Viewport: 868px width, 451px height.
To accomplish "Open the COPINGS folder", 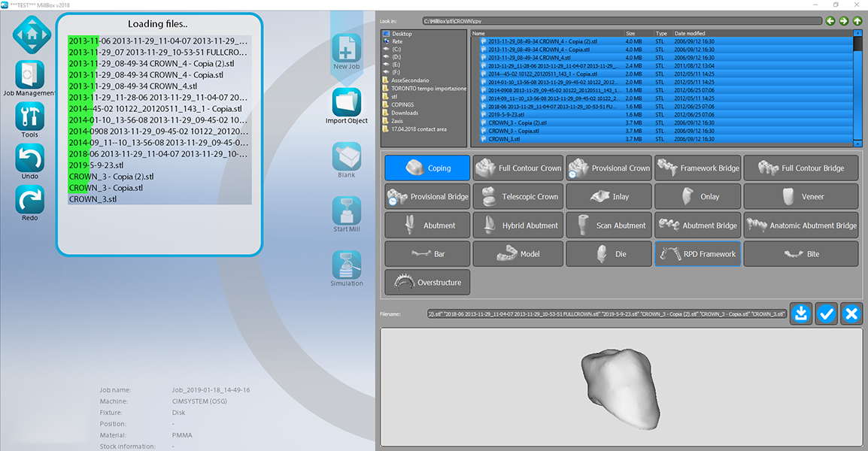I will pos(402,104).
